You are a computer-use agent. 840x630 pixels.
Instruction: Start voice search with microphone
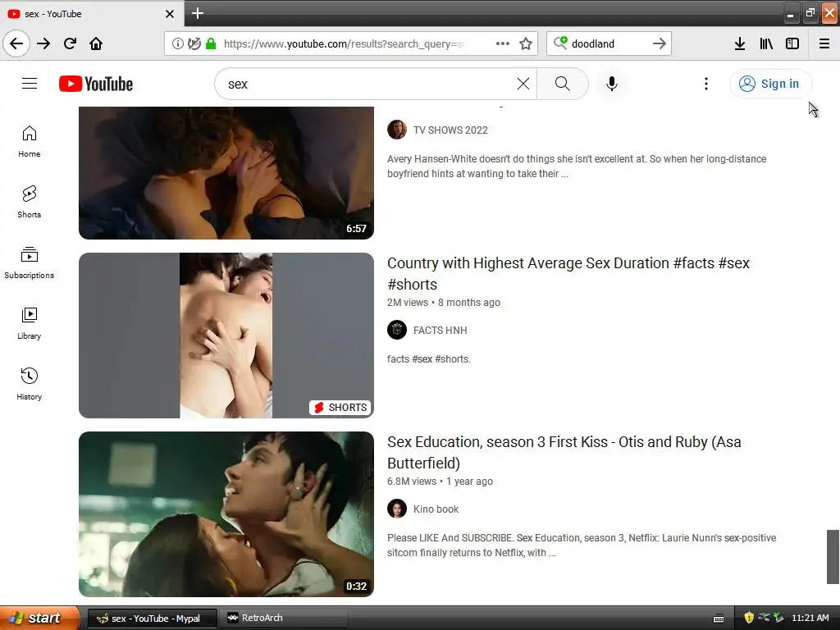tap(612, 84)
